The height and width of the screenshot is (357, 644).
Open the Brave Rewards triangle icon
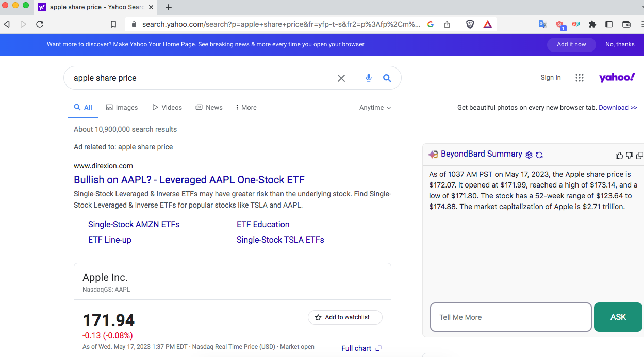488,24
